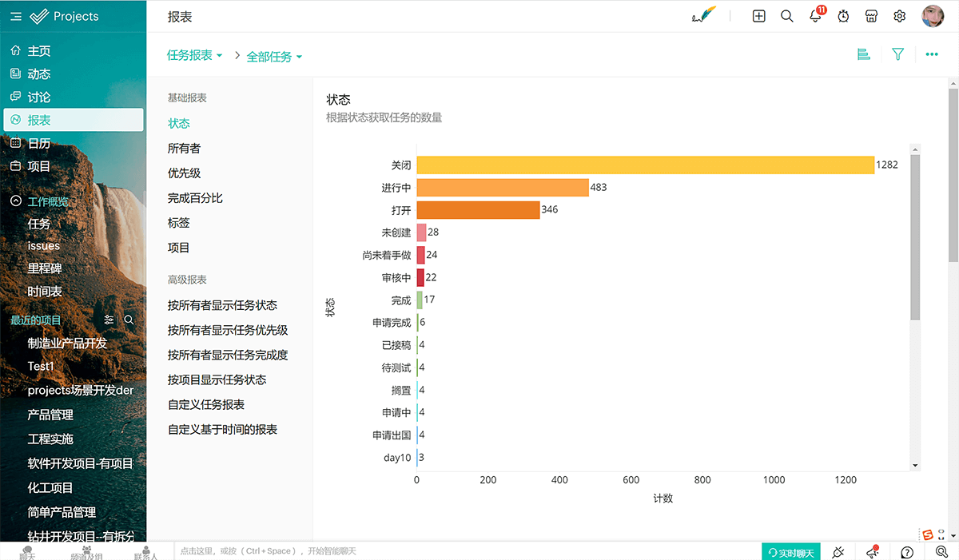
Task: Open the 制造业产品开发 project
Action: (x=67, y=343)
